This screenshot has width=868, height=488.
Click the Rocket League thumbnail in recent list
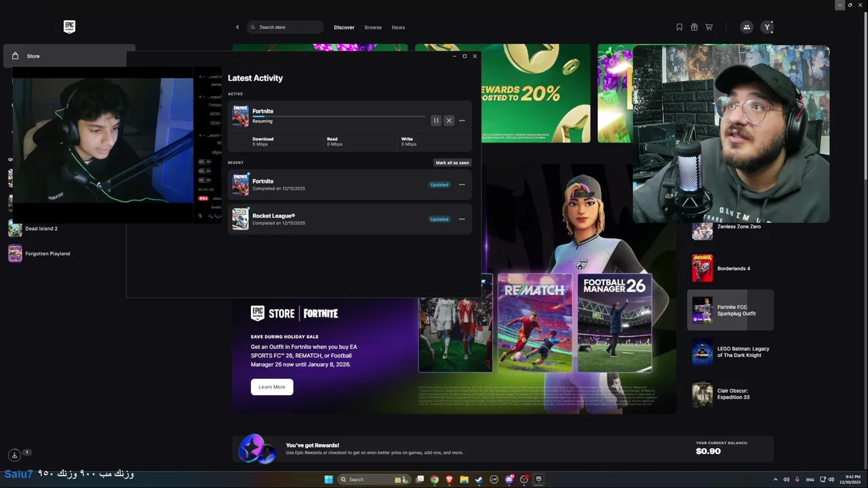(x=240, y=219)
